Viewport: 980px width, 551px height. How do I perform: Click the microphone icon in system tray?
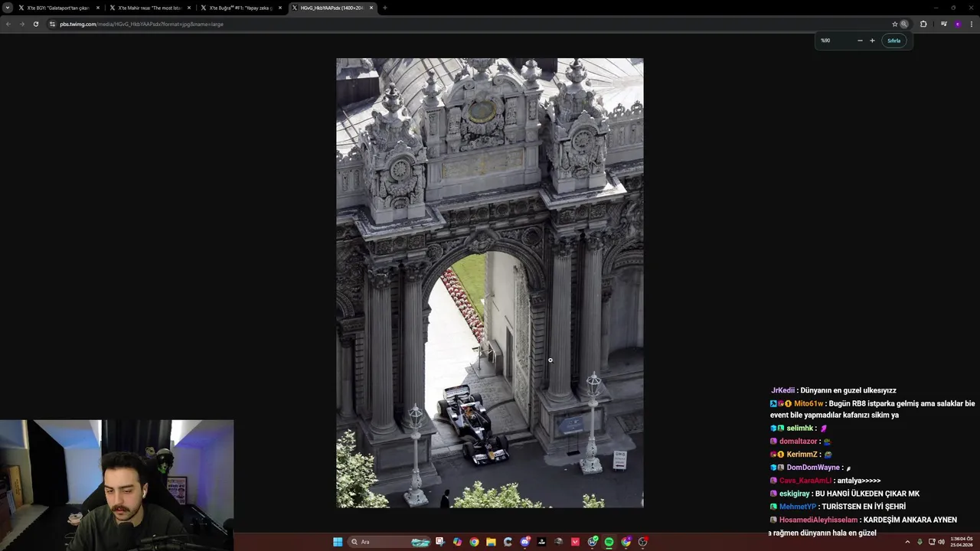click(x=920, y=542)
